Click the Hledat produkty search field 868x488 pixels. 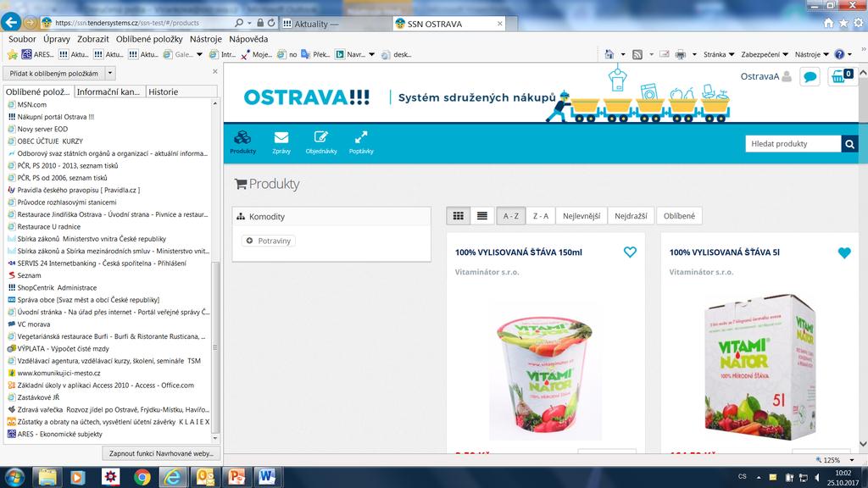tap(793, 144)
